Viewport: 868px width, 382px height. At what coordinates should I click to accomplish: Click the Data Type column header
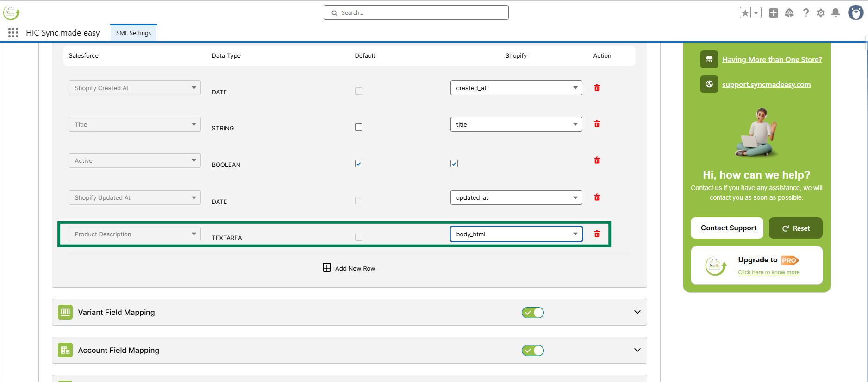pos(226,55)
